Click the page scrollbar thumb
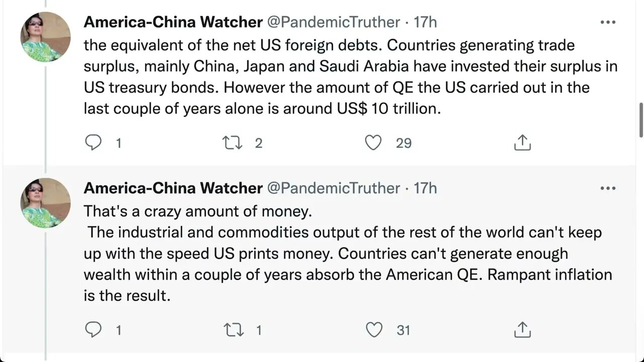This screenshot has width=644, height=362. point(641,120)
